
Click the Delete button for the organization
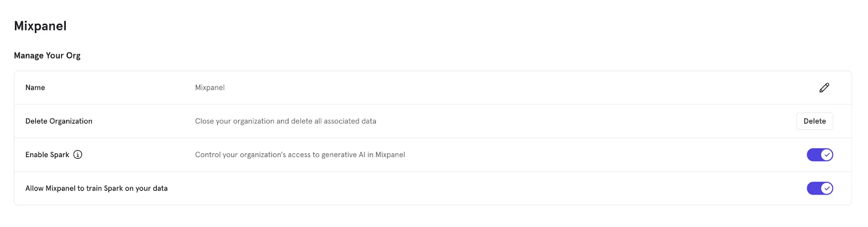(814, 121)
